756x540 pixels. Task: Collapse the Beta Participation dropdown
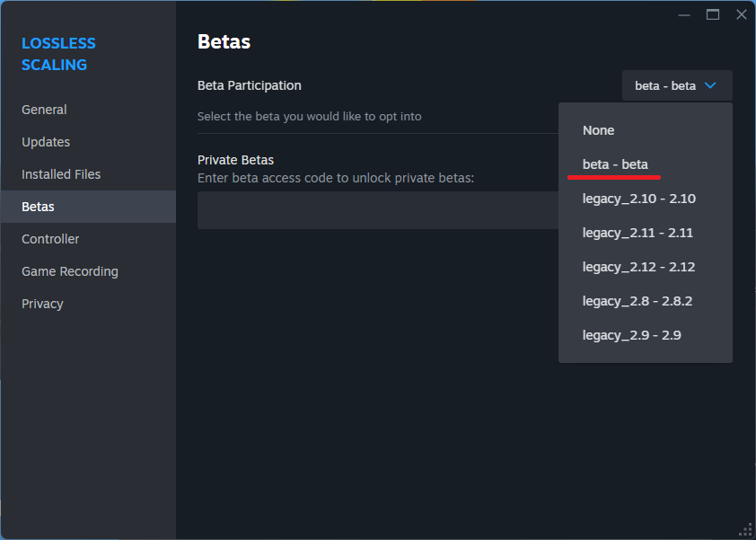(677, 85)
